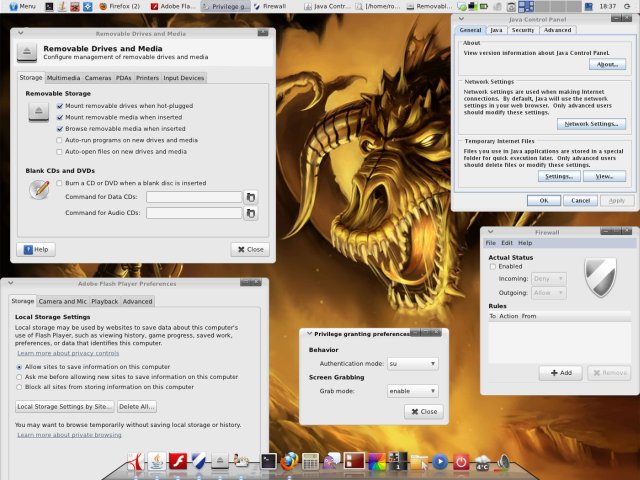Open the calculator icon in the dock
640x480 pixels.
[x=310, y=461]
